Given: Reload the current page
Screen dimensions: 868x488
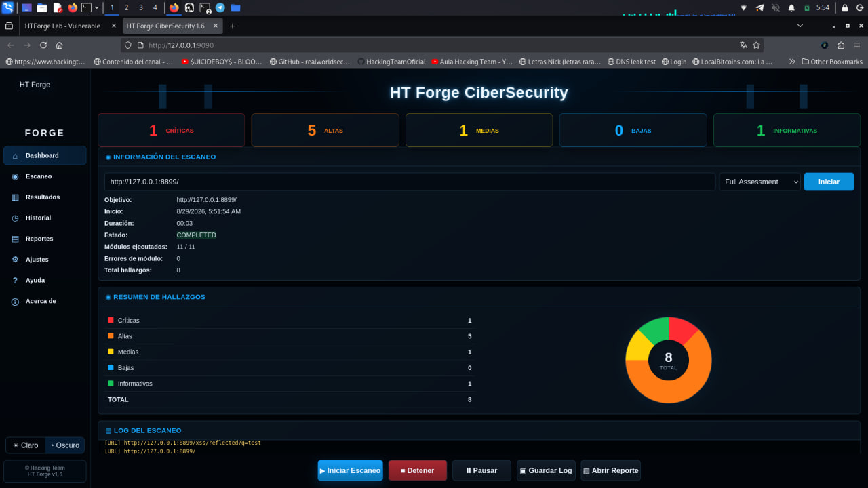Looking at the screenshot, I should pyautogui.click(x=43, y=45).
